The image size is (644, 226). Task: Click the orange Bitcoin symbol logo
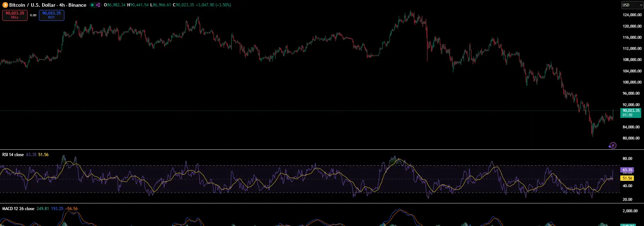[5, 5]
